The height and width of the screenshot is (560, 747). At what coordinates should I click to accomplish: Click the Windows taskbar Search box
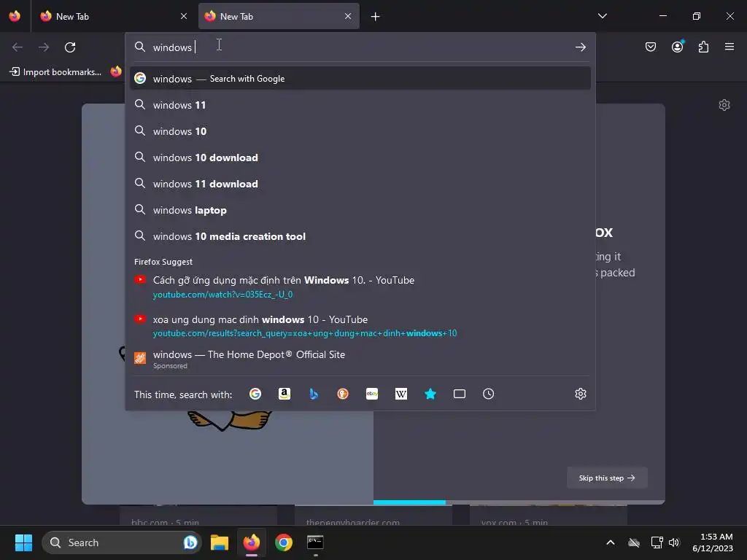122,542
